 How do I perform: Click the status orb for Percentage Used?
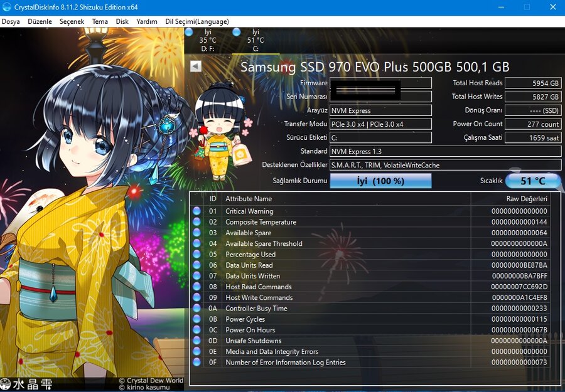click(196, 254)
